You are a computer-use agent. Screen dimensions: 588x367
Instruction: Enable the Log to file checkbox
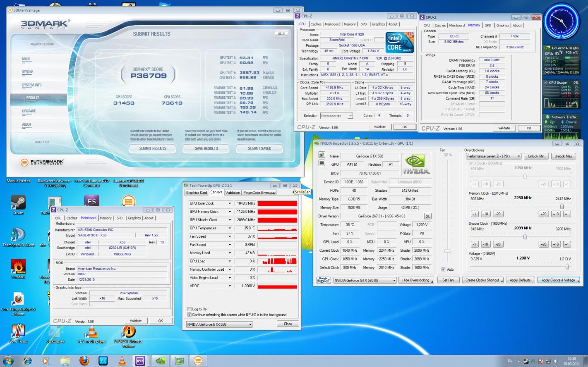click(x=190, y=309)
